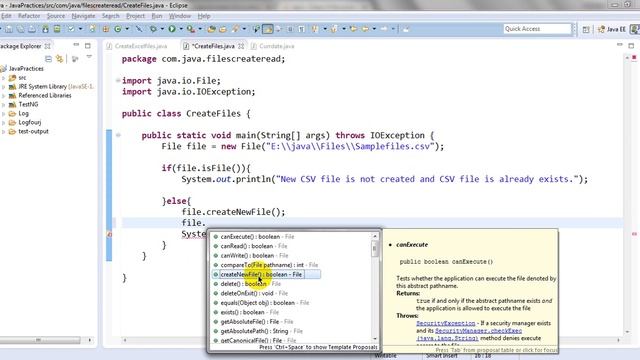Select canExecute() proposal
The image size is (640, 360).
pos(257,237)
